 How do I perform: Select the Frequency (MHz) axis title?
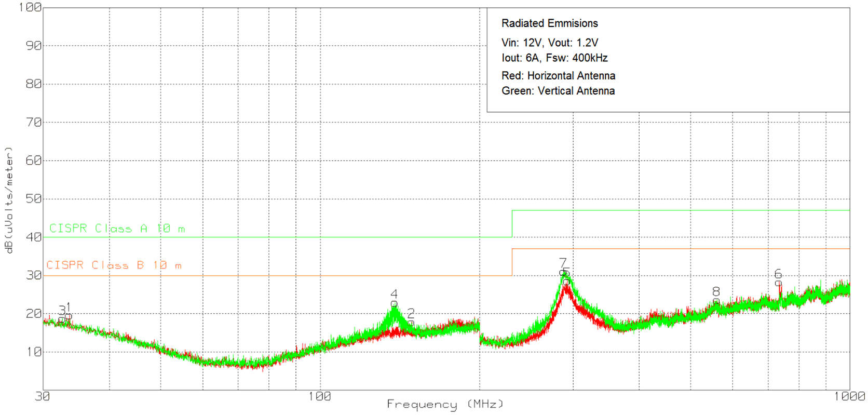(x=445, y=404)
